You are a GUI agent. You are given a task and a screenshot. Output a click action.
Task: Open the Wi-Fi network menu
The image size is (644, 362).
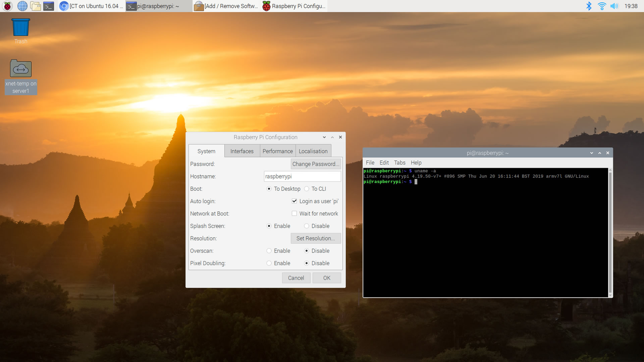pos(602,6)
